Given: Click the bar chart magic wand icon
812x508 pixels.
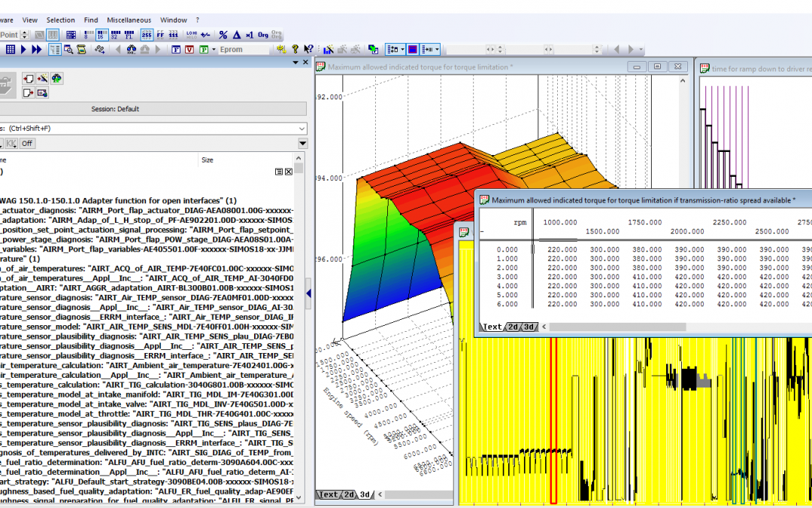Looking at the screenshot, I should 329,49.
